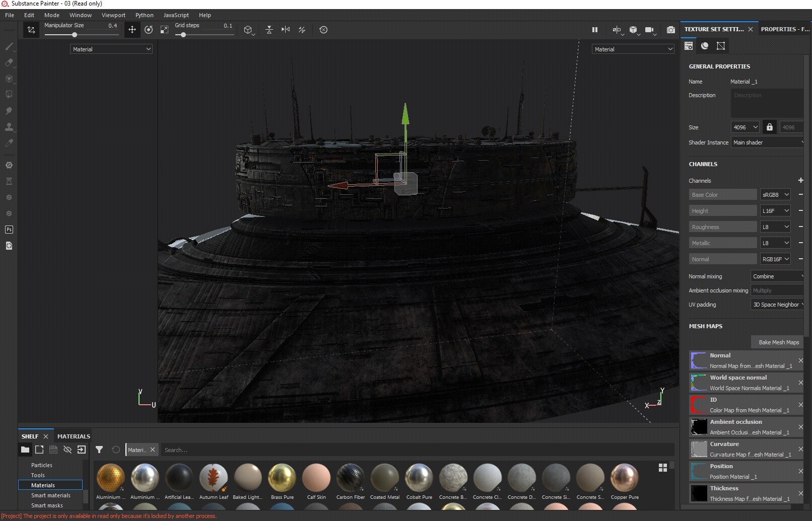Select the Eraser tool
812x521 pixels.
pos(9,63)
